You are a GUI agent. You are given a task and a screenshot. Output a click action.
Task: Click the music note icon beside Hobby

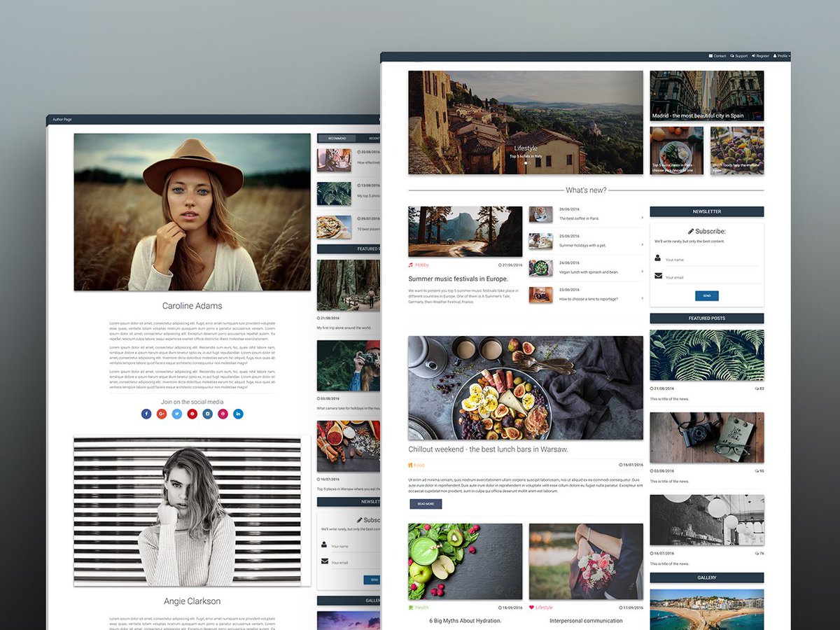411,265
